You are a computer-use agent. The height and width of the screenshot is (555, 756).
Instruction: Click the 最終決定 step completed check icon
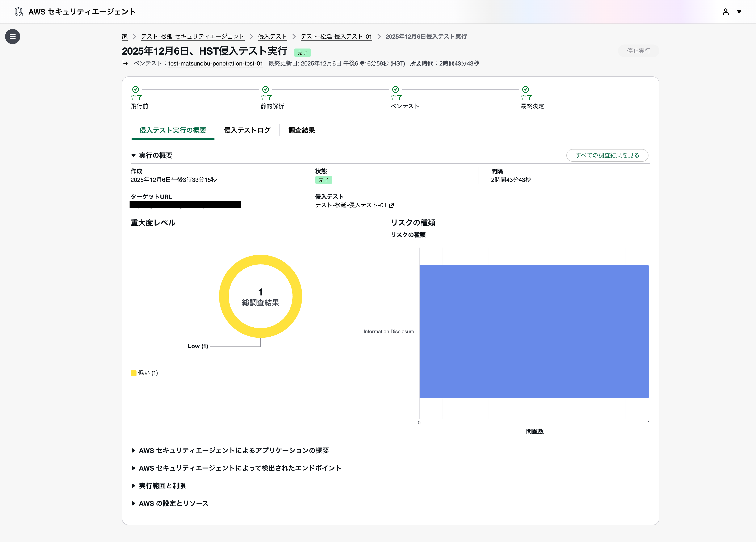pos(525,89)
